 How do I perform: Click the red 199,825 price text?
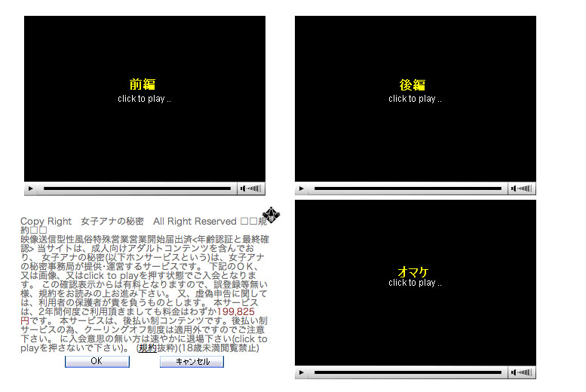[235, 311]
